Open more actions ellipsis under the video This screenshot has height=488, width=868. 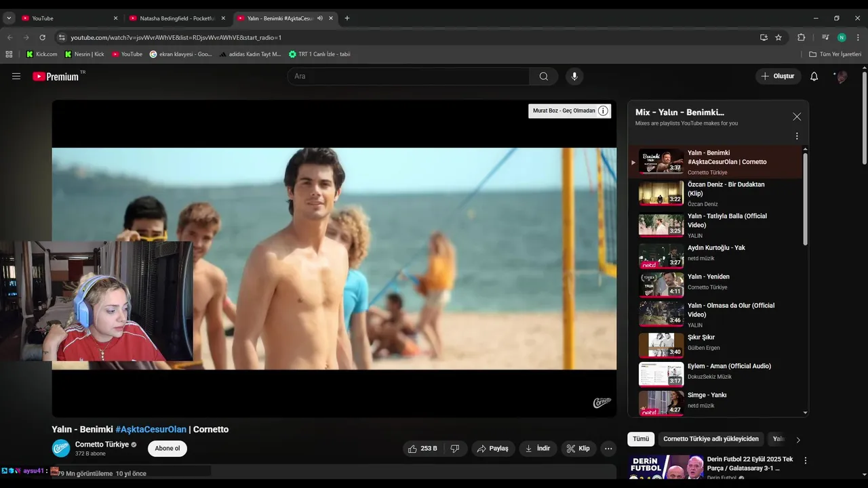[x=608, y=449]
